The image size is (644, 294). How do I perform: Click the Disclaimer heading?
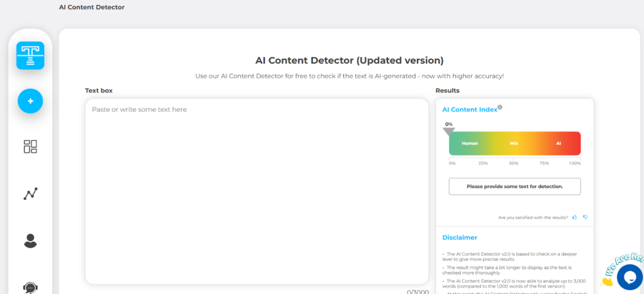coord(460,237)
